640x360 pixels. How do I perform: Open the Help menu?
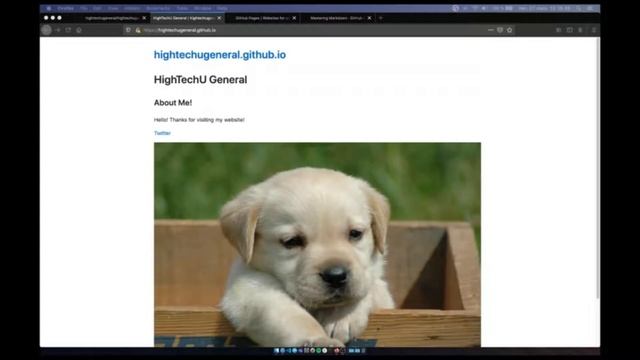[x=222, y=8]
